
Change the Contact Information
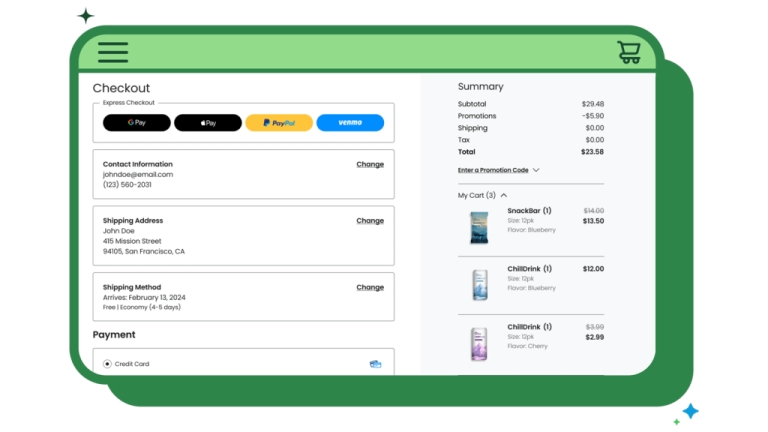point(370,164)
